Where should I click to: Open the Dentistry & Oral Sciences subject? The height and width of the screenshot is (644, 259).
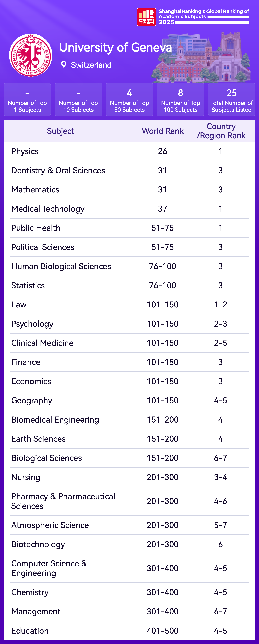pyautogui.click(x=58, y=171)
